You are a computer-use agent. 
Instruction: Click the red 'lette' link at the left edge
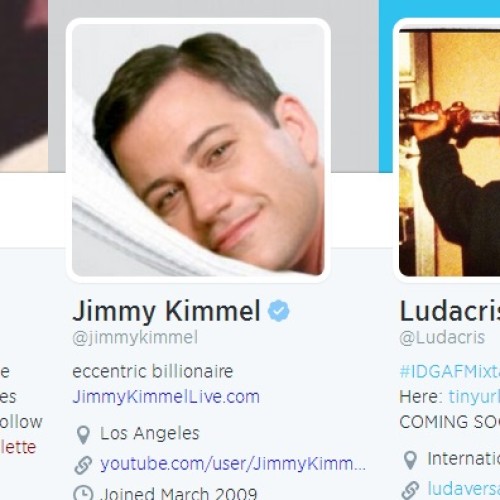click(18, 447)
